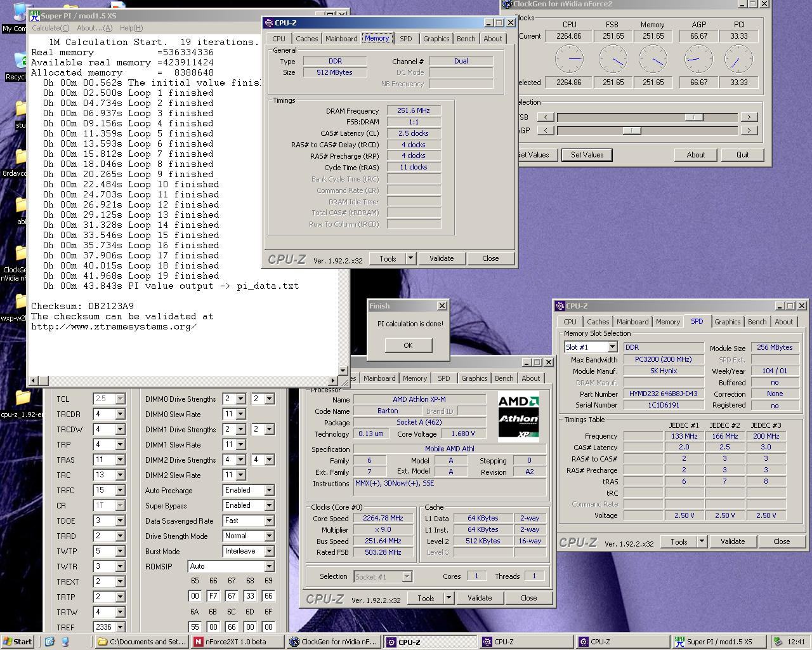This screenshot has width=812, height=650.
Task: Open Auto Precharge dropdown
Action: (x=269, y=490)
